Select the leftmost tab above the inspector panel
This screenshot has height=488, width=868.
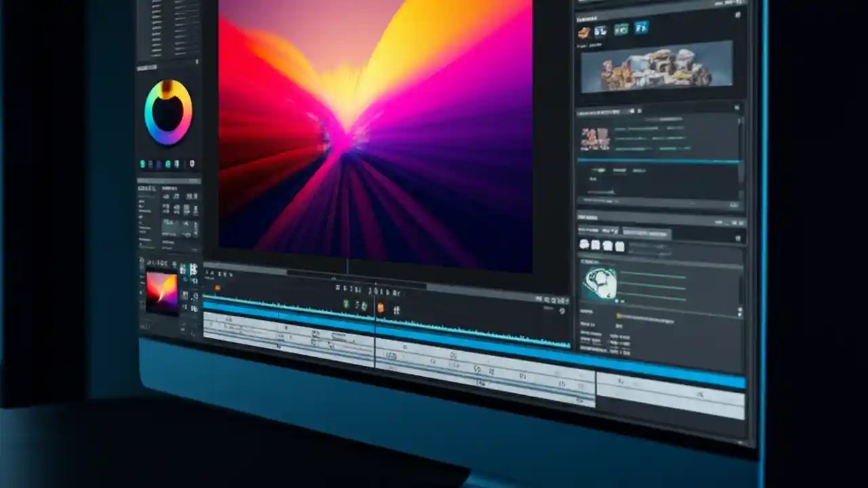589,230
